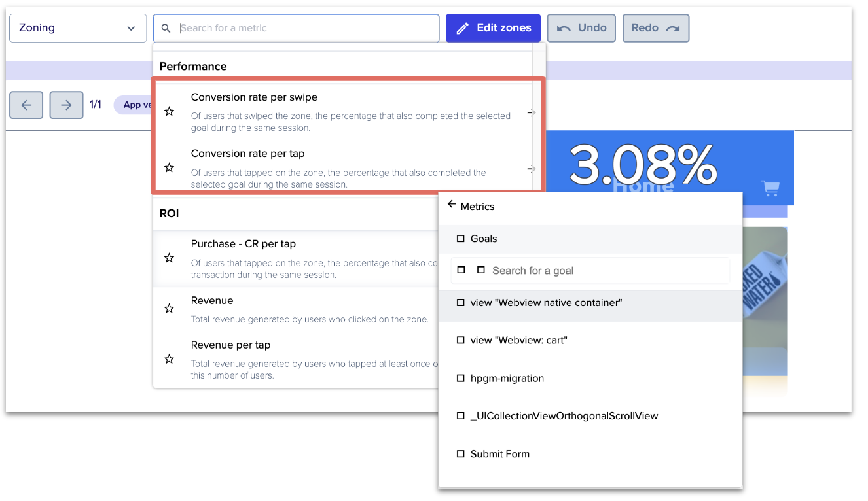The width and height of the screenshot is (868, 501).
Task: Check the Goals checkbox
Action: coord(459,239)
